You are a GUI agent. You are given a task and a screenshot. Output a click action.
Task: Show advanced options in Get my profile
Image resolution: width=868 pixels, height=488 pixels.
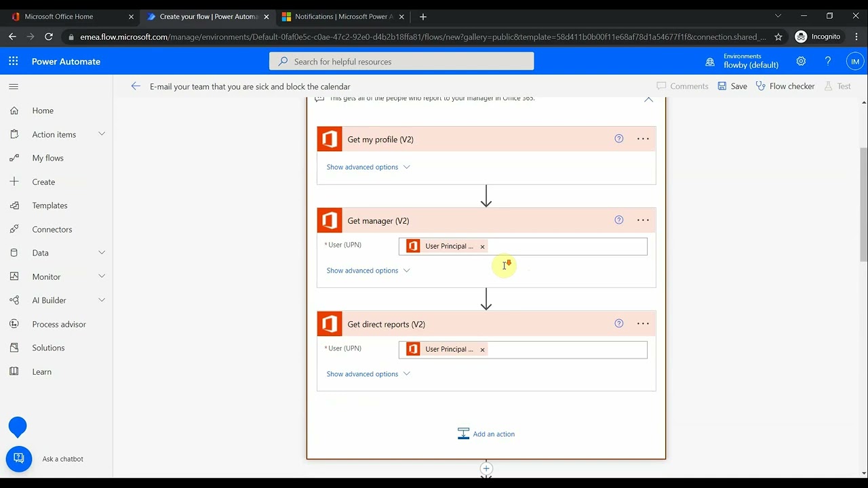pyautogui.click(x=368, y=167)
